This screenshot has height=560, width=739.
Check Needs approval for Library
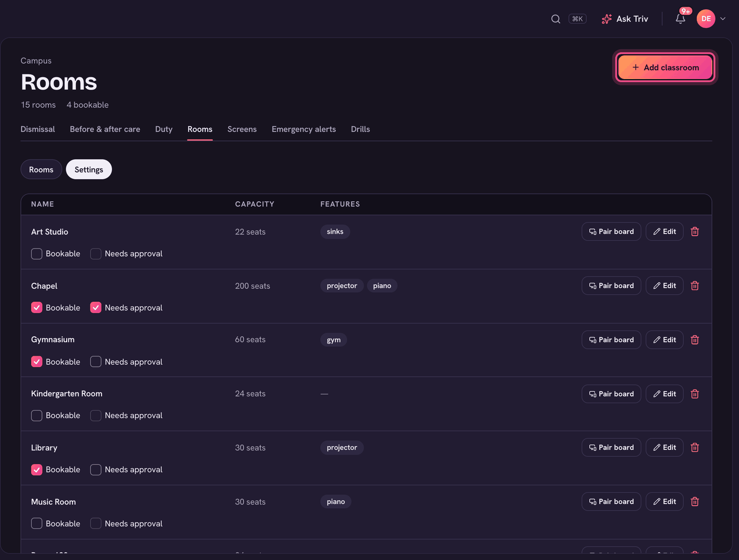(x=96, y=470)
